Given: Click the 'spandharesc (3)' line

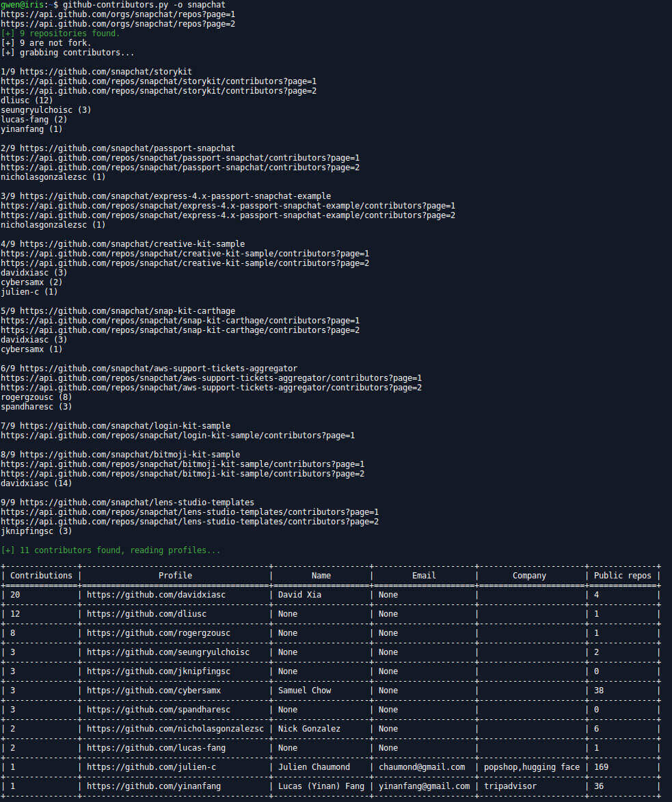Looking at the screenshot, I should click(x=36, y=407).
